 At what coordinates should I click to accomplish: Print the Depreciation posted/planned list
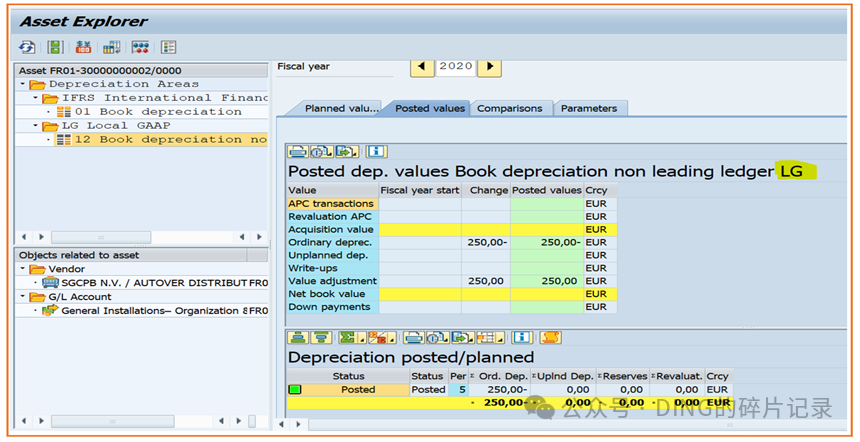(x=414, y=337)
